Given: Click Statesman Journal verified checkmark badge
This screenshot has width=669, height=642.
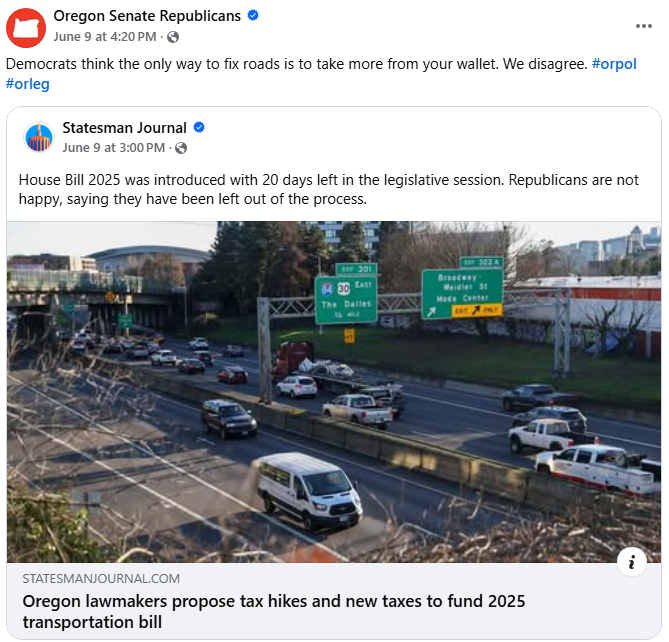Looking at the screenshot, I should point(199,127).
